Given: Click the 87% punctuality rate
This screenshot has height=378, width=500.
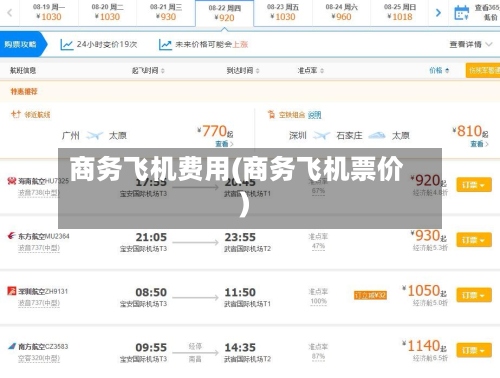Looking at the screenshot, I should [x=318, y=356].
